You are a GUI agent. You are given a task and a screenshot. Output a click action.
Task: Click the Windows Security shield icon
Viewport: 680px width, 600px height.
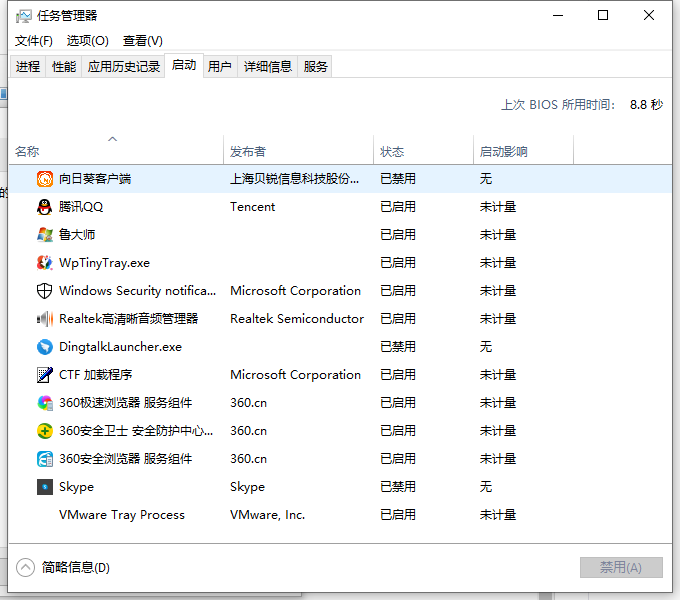45,291
